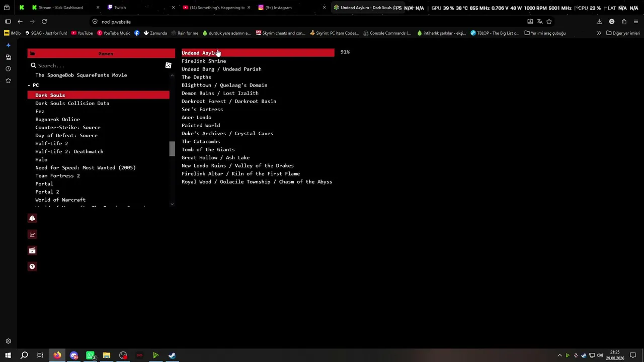Load Tomb of the Giants level

208,149
